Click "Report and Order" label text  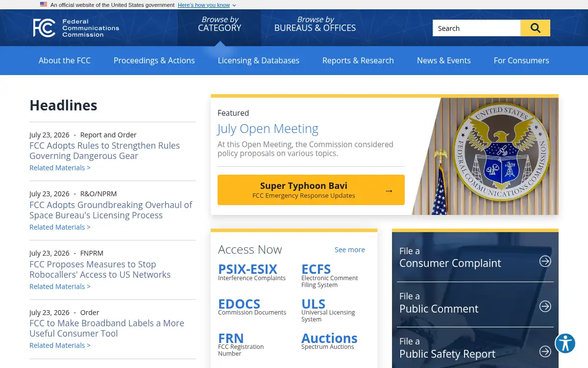[x=108, y=135]
